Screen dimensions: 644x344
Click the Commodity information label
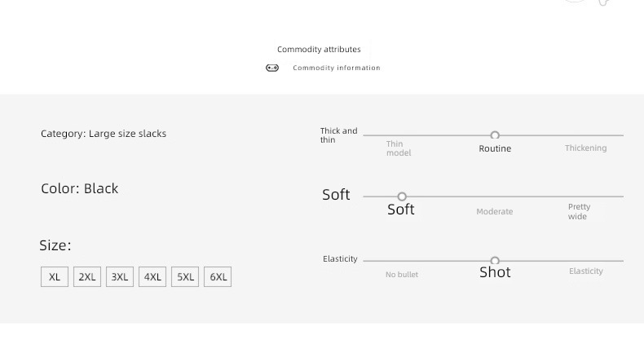tap(337, 68)
